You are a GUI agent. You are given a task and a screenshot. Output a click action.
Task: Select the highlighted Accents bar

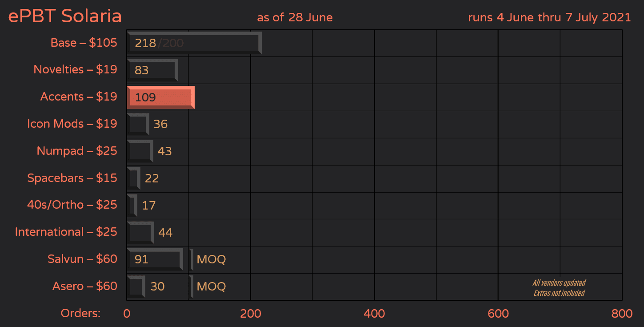[x=160, y=97]
